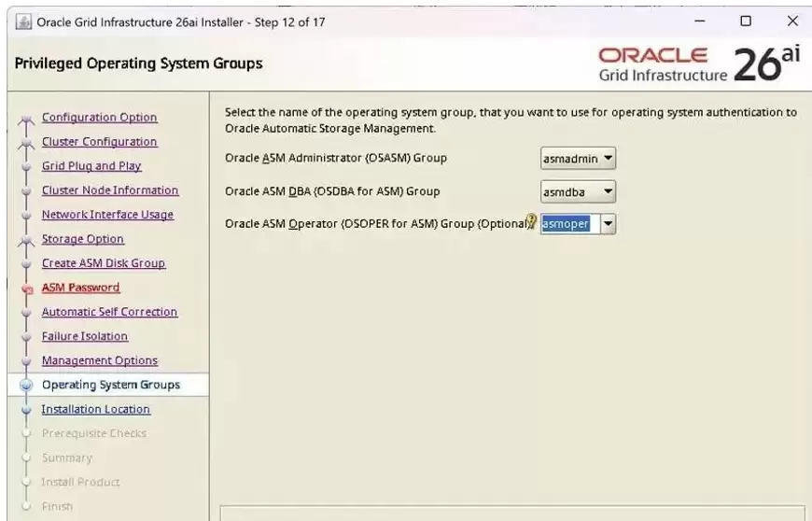Go to the Grid Plug and Play step
This screenshot has height=521, width=812.
pyautogui.click(x=91, y=166)
